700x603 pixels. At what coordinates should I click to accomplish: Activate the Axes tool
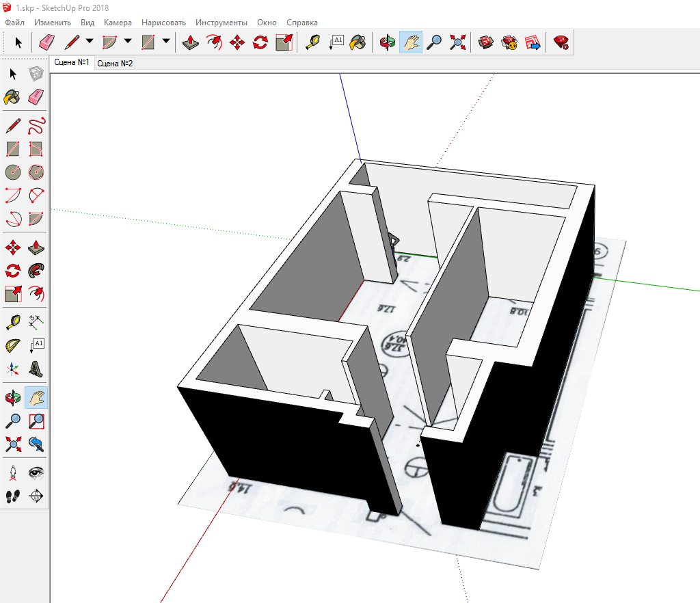[12, 369]
